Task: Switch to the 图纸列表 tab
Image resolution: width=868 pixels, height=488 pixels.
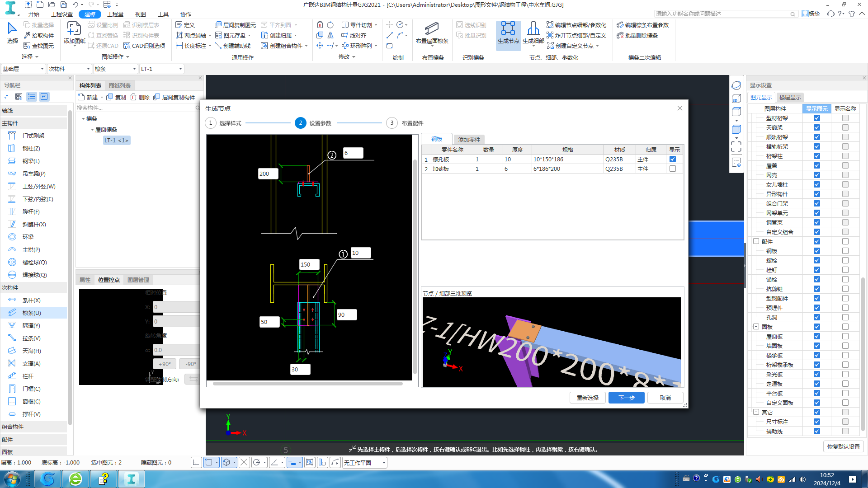Action: (120, 85)
